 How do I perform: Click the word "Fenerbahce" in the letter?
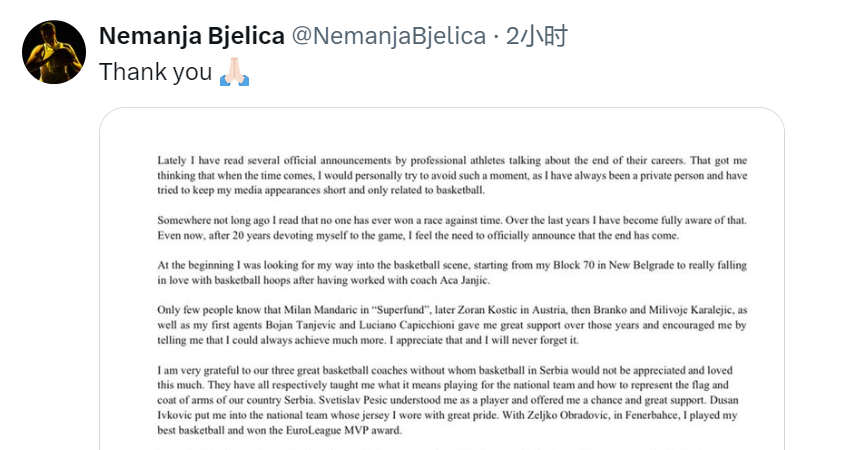[651, 415]
